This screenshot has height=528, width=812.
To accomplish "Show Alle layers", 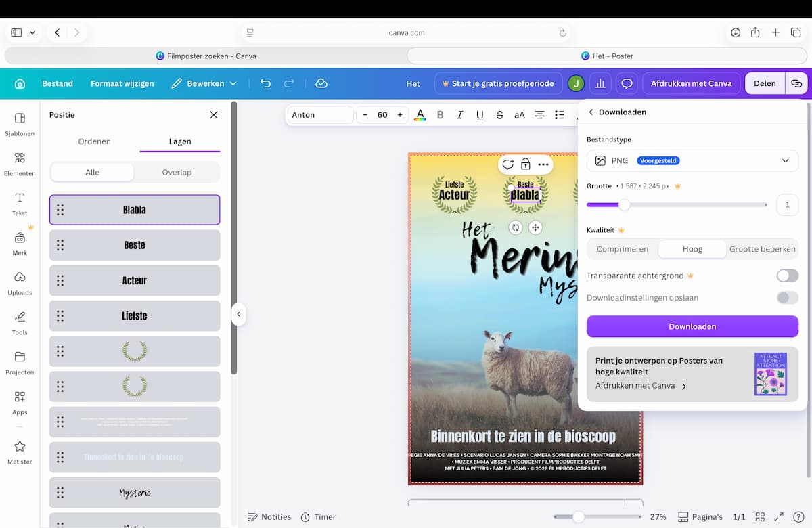I will coord(93,173).
